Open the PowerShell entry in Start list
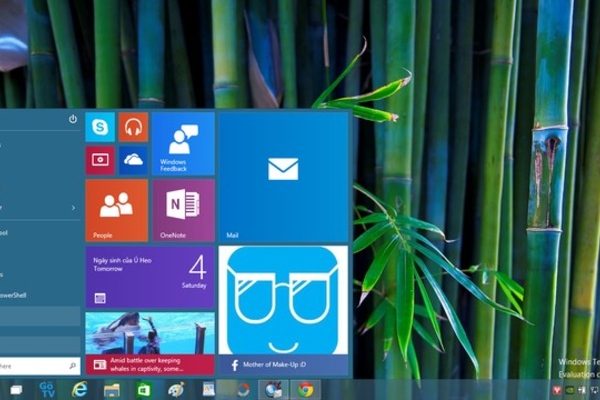 [40, 295]
